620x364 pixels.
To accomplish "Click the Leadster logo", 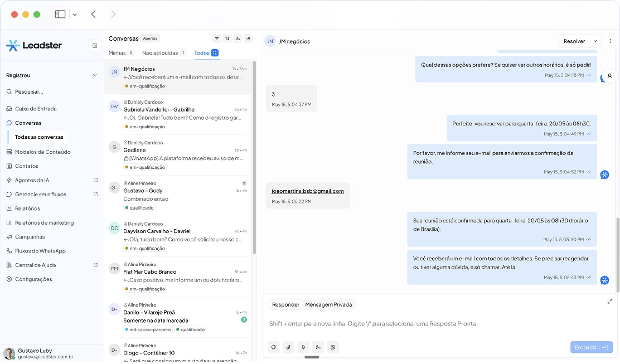I will tap(34, 46).
